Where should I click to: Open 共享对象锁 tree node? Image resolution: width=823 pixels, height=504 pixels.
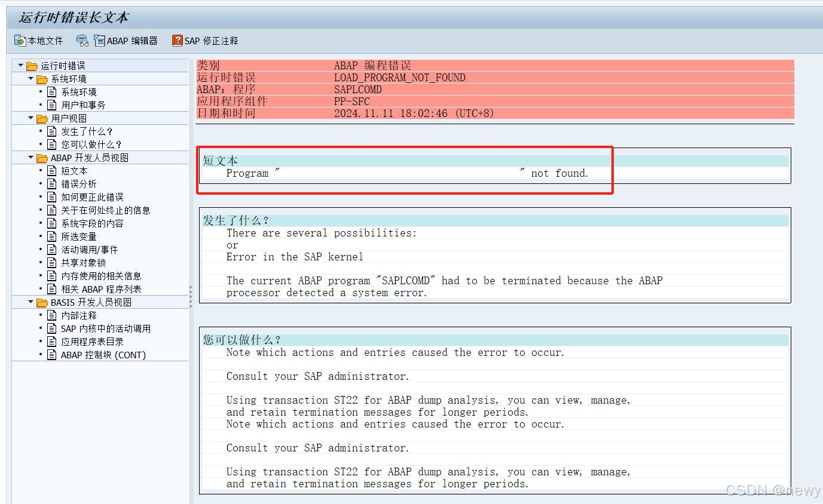click(84, 263)
